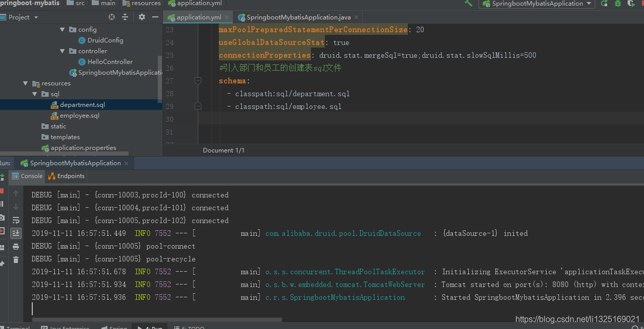Click the Rerun icon in top toolbar
This screenshot has width=644, height=329.
click(605, 4)
